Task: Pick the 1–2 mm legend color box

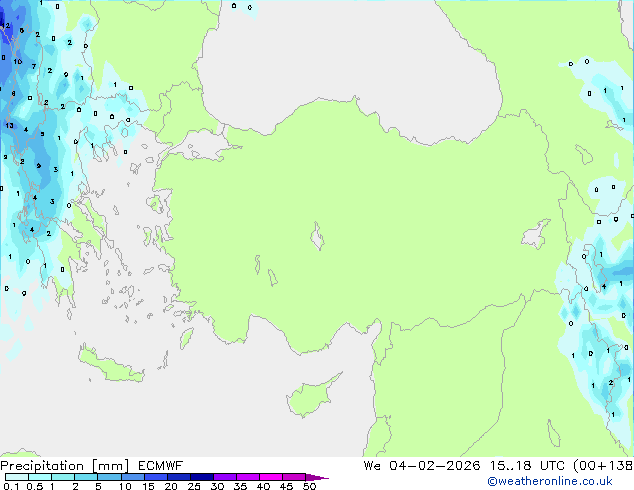Action: 63,477
